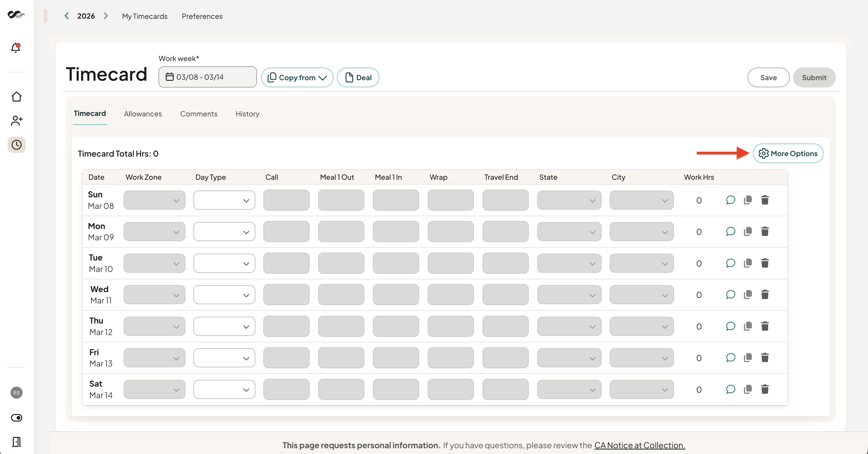Open Day Type dropdown for Fri Mar 13
The height and width of the screenshot is (454, 868).
pyautogui.click(x=224, y=358)
